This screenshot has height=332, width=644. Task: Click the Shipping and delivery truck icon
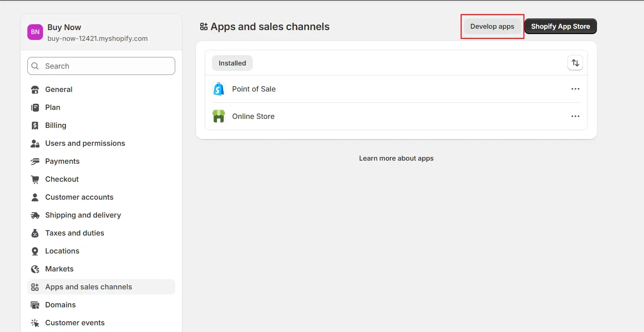(35, 215)
